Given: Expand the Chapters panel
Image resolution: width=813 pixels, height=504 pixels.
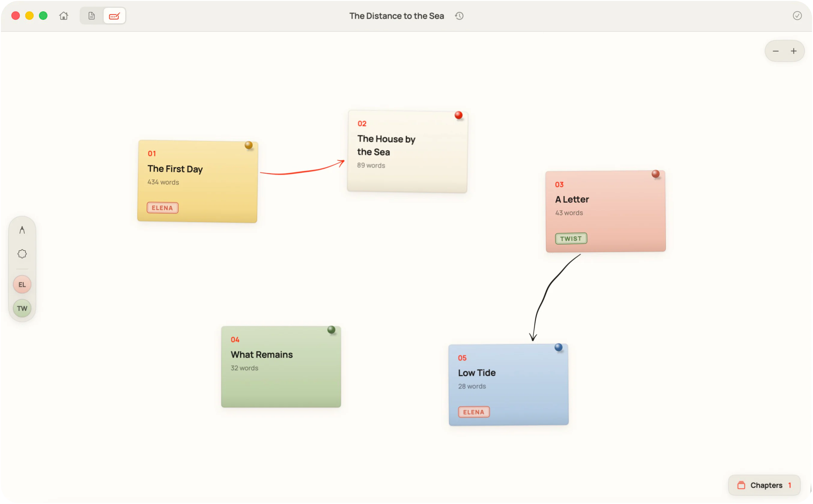Looking at the screenshot, I should pos(764,485).
